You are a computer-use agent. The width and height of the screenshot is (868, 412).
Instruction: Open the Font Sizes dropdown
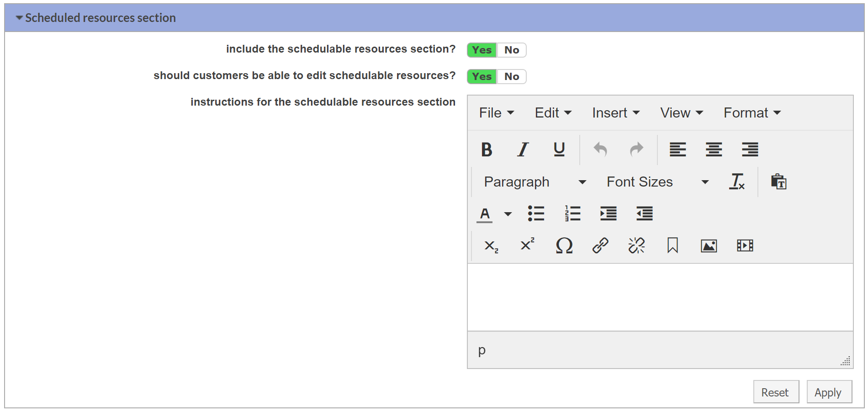pos(657,182)
